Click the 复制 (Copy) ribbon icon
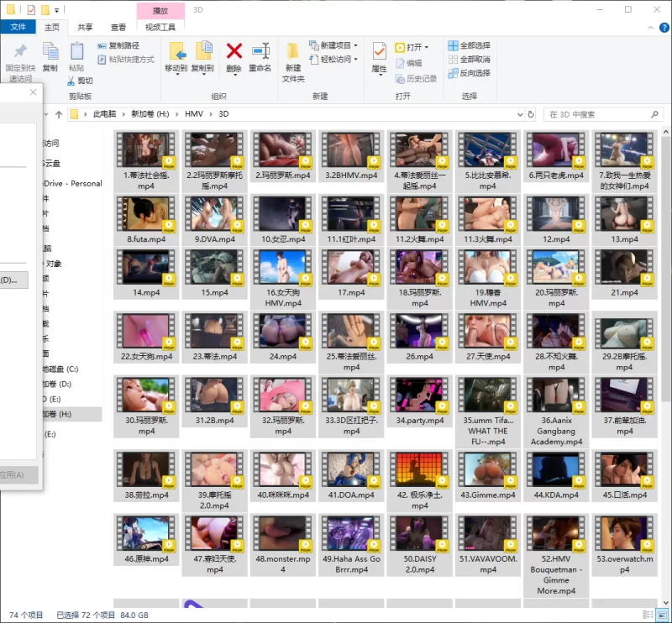Viewport: 672px width, 623px height. [50, 51]
